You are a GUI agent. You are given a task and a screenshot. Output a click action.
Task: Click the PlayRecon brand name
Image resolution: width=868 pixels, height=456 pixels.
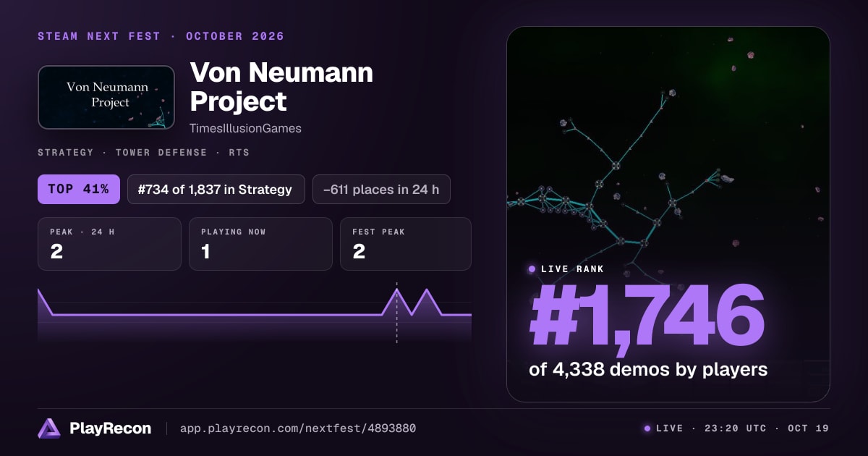[110, 428]
